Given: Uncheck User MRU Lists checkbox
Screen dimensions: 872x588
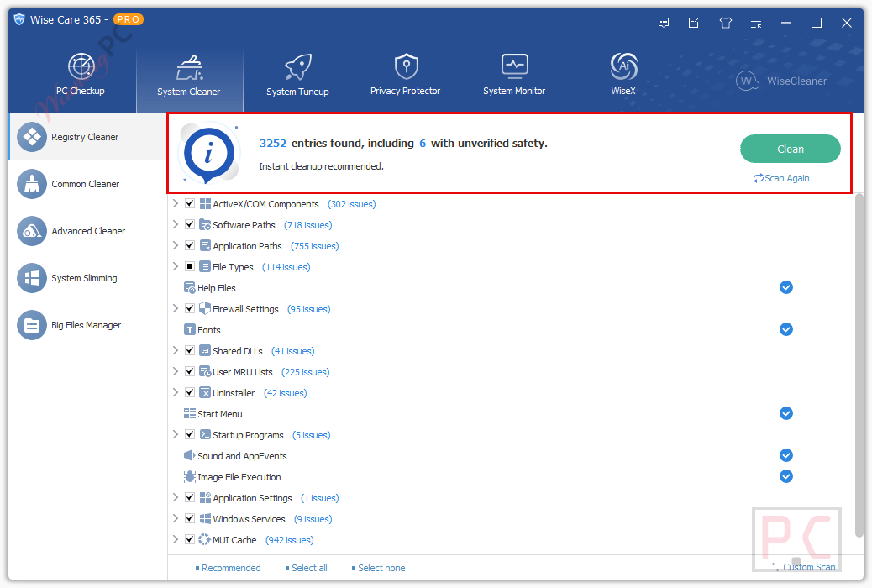Looking at the screenshot, I should coord(190,371).
